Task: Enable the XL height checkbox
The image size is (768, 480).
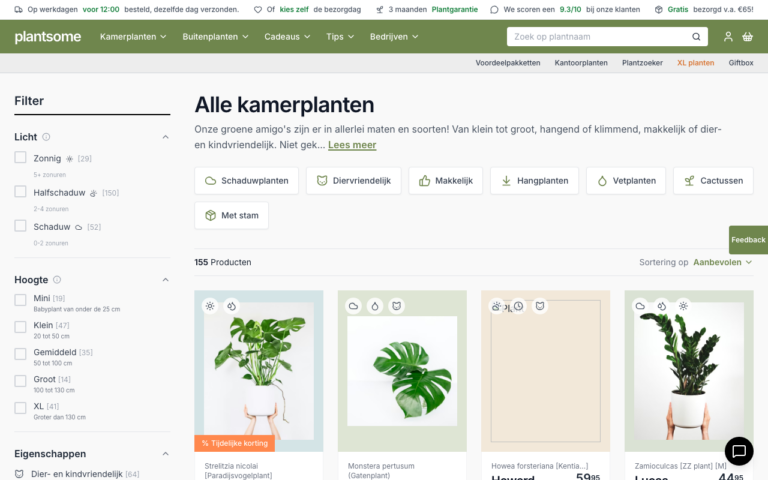Action: [20, 408]
